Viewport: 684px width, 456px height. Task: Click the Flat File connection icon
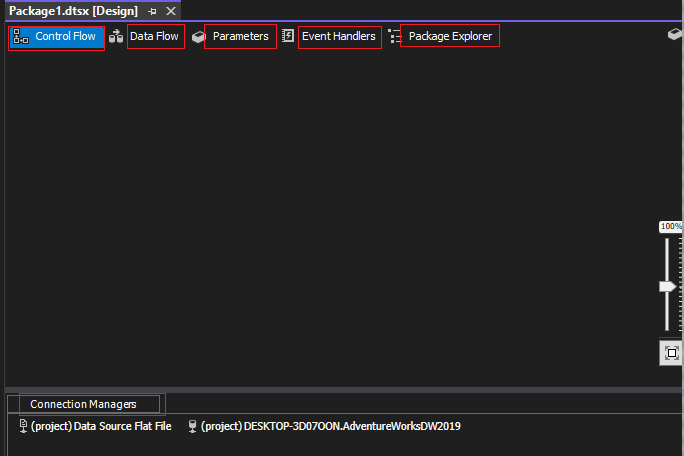(x=24, y=426)
